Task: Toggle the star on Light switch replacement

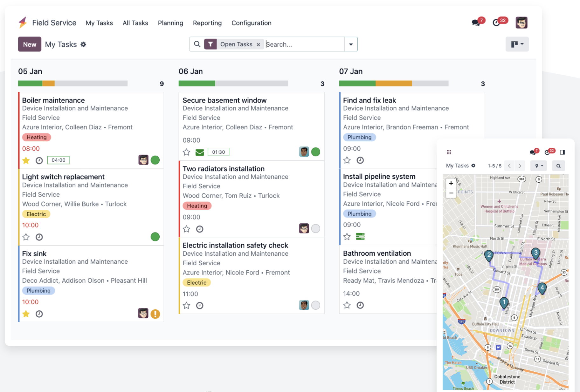Action: tap(26, 237)
